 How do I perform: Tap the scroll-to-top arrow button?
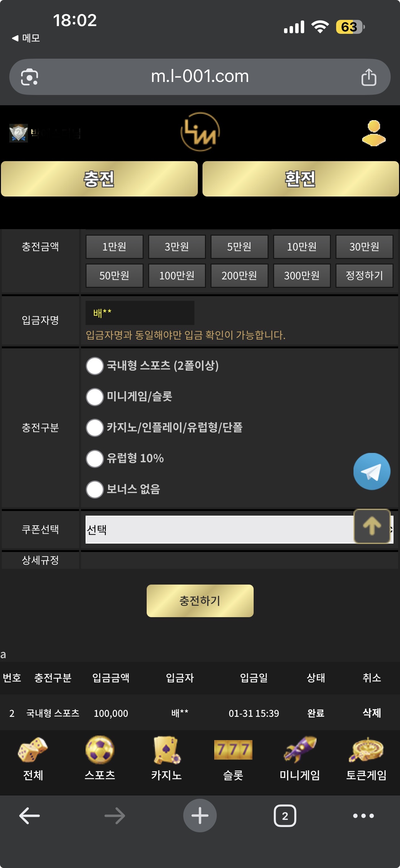[371, 526]
